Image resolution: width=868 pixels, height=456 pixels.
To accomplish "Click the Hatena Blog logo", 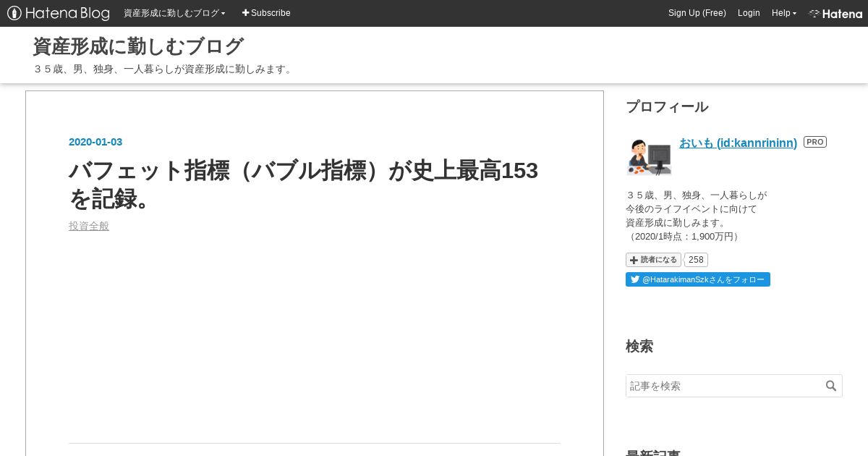I will (x=58, y=13).
